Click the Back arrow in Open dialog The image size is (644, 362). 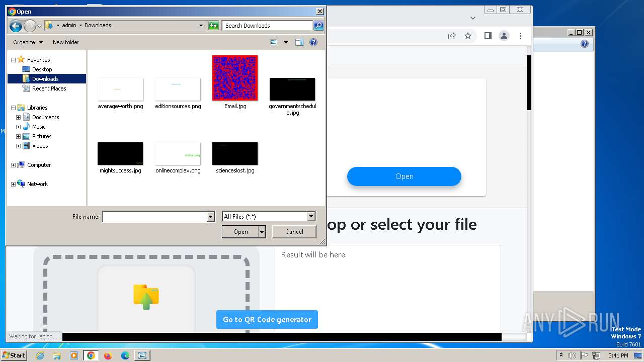(x=16, y=26)
